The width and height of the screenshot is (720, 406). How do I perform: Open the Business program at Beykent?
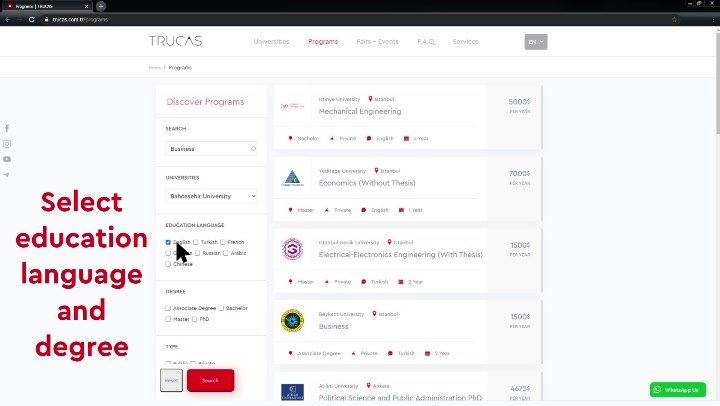(x=333, y=326)
